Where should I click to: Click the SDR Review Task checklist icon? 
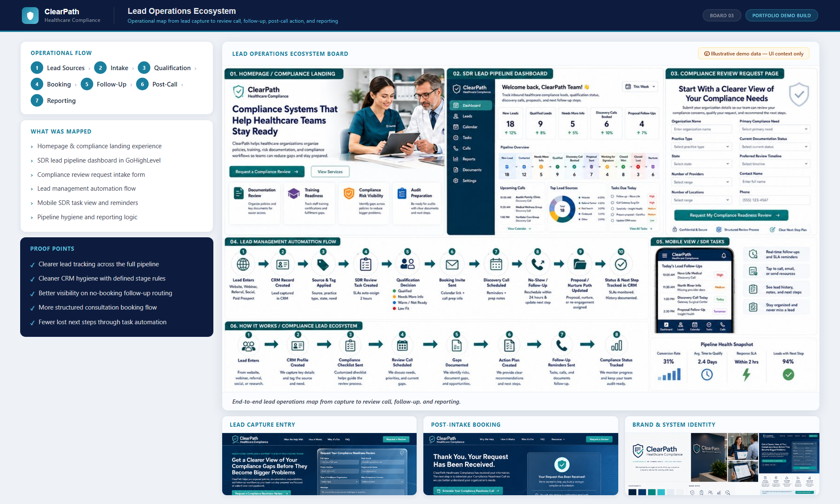click(x=366, y=264)
